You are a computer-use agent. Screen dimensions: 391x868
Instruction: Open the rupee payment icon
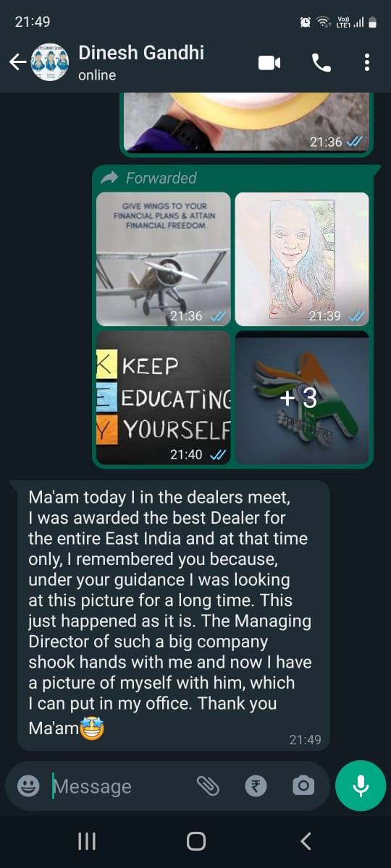coord(256,786)
